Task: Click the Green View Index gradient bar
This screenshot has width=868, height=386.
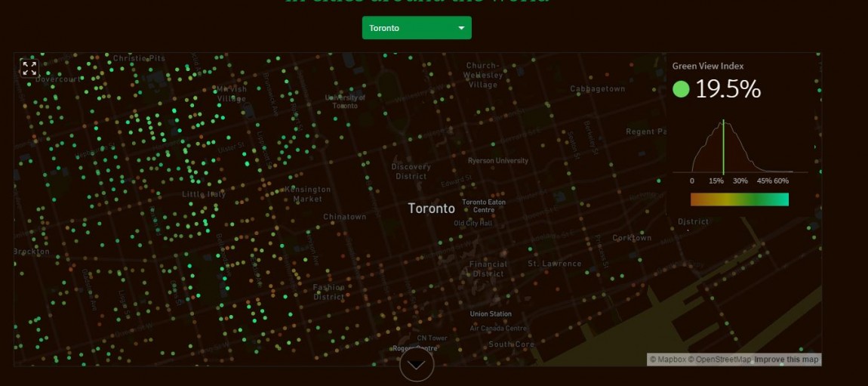Action: [739, 199]
